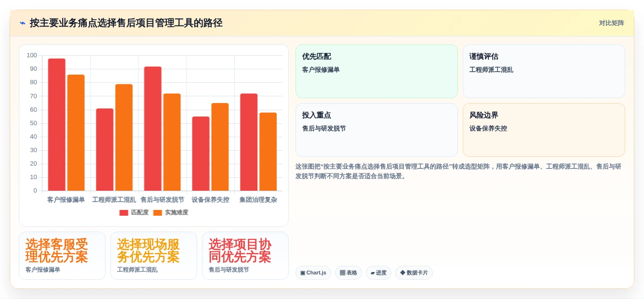Click the y-axis value 100
This screenshot has height=299, width=644.
tap(32, 55)
